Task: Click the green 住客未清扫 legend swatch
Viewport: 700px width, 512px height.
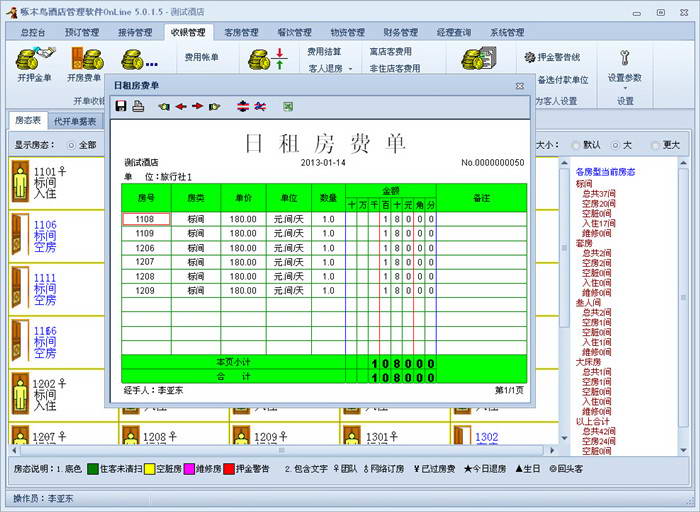Action: tap(92, 469)
